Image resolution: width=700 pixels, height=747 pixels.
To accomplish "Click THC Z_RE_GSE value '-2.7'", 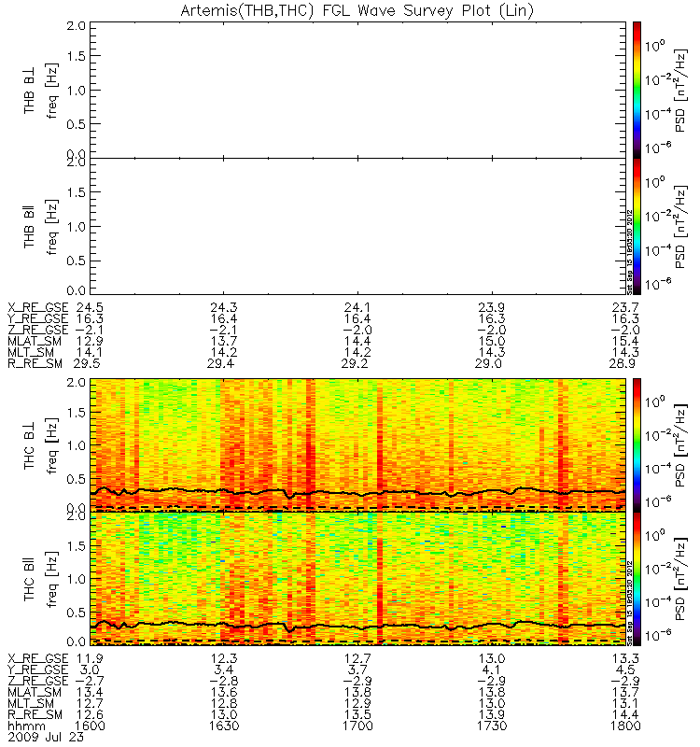I will coord(89,681).
